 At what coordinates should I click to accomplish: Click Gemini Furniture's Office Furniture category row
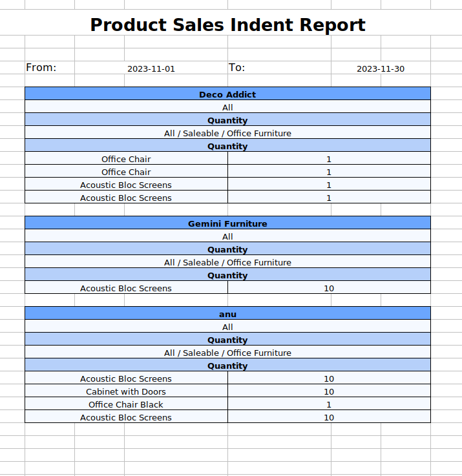[x=227, y=262]
